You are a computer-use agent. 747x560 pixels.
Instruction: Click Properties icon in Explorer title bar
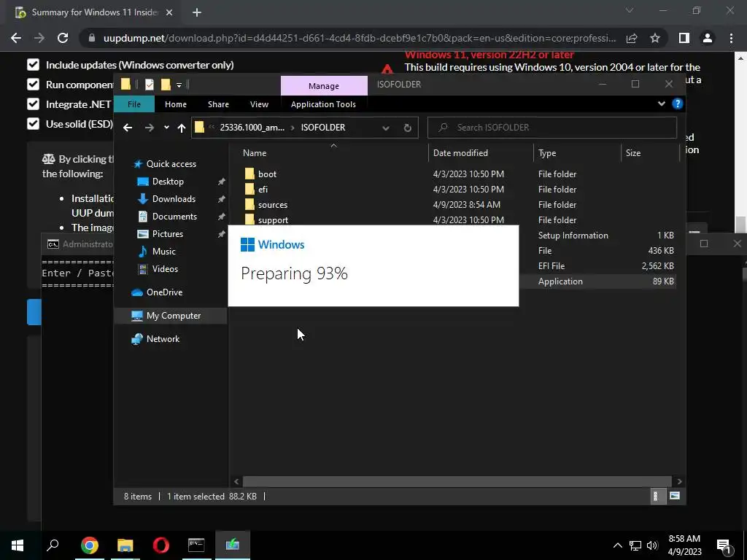150,85
